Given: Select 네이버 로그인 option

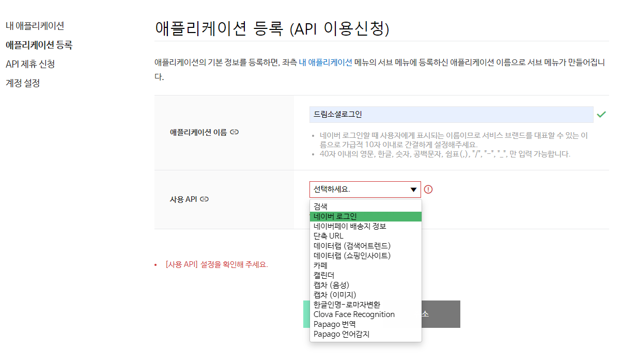Looking at the screenshot, I should (366, 216).
